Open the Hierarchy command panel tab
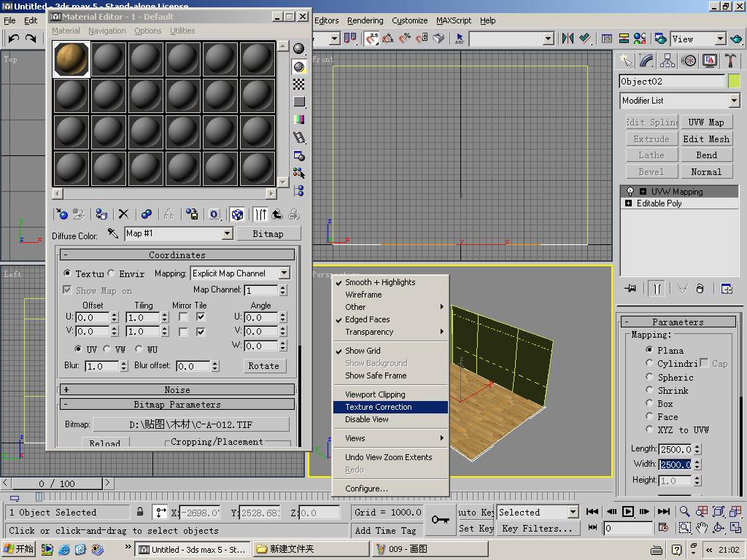 (x=667, y=61)
